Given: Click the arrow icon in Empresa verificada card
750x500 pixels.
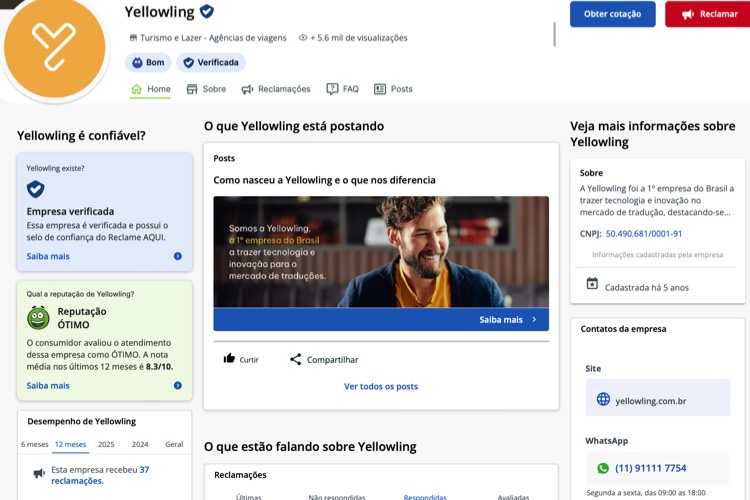Looking at the screenshot, I should [177, 256].
